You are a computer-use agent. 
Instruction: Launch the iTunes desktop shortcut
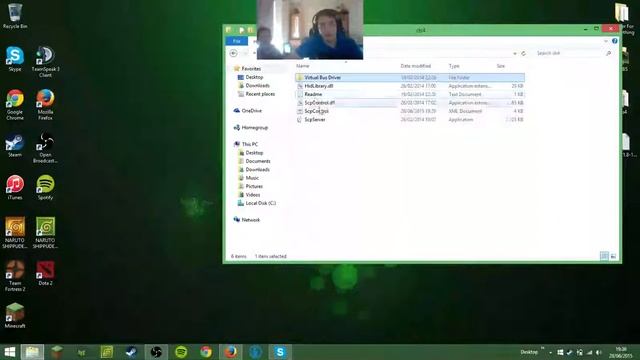click(x=15, y=187)
